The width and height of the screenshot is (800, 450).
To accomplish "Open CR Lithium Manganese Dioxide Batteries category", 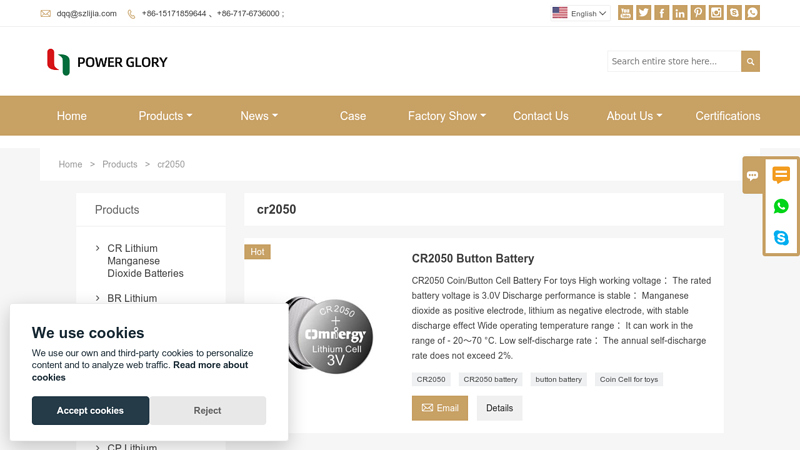I will pyautogui.click(x=145, y=261).
